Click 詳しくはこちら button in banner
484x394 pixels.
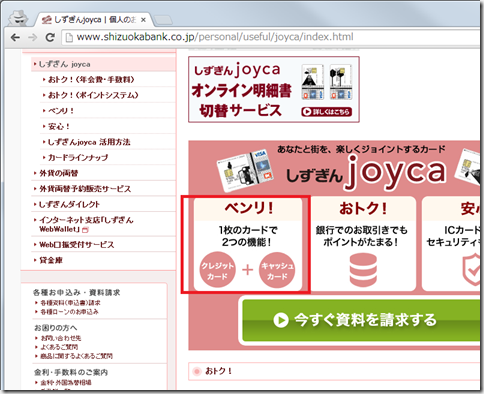[x=327, y=112]
